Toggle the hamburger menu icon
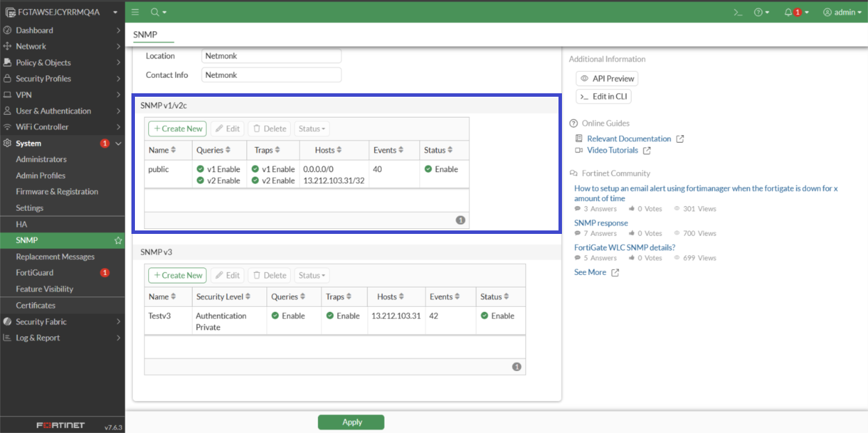The height and width of the screenshot is (433, 868). [x=135, y=12]
